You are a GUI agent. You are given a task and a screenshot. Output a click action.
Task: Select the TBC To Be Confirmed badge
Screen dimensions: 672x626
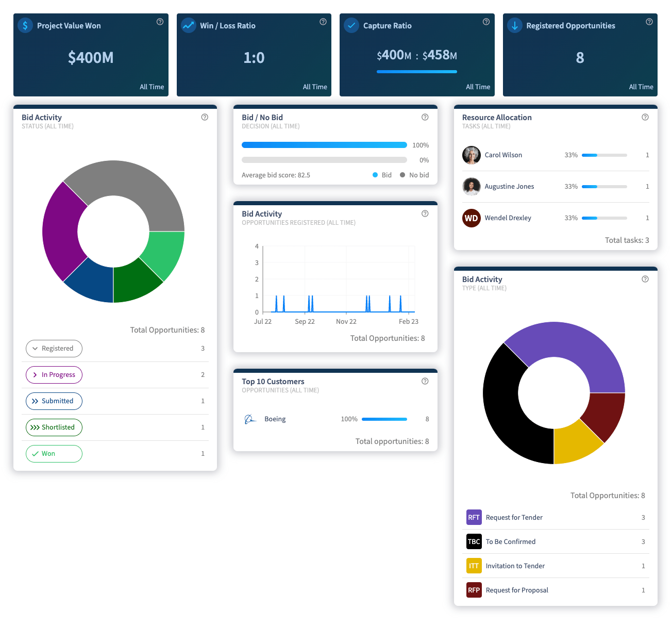tap(474, 541)
